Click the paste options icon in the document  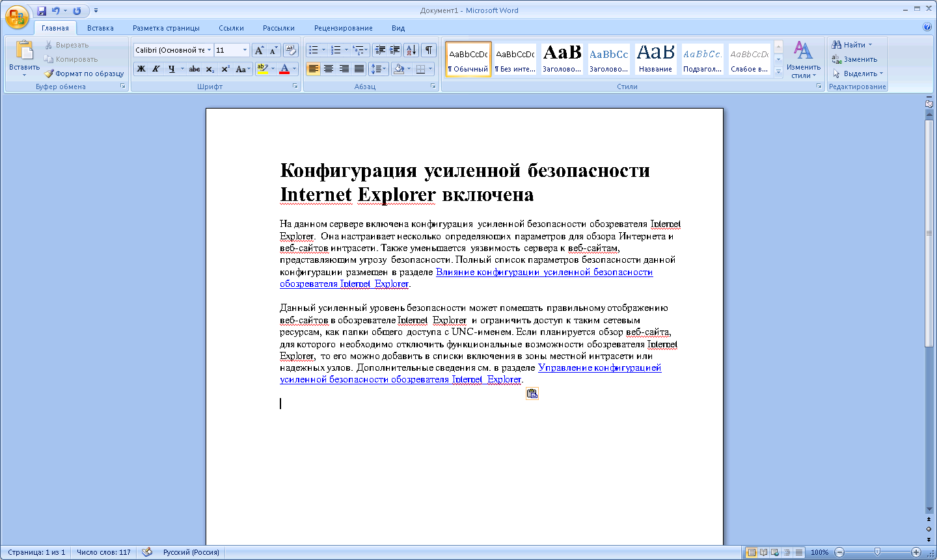pyautogui.click(x=532, y=393)
